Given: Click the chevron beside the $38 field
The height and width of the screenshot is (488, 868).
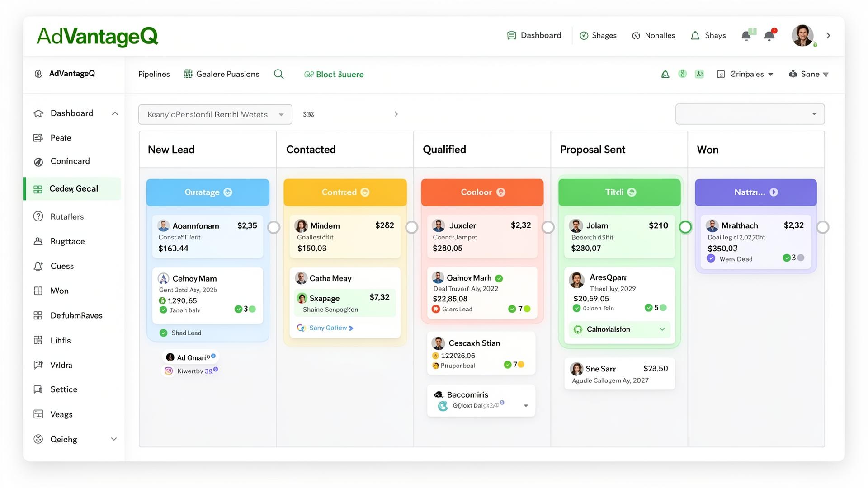Looking at the screenshot, I should tap(396, 114).
